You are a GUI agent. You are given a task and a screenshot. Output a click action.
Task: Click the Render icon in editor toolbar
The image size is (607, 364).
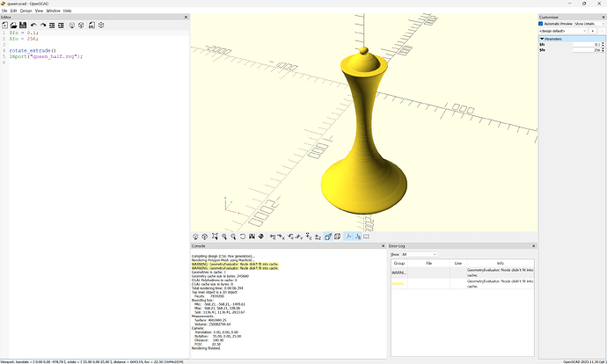(81, 25)
